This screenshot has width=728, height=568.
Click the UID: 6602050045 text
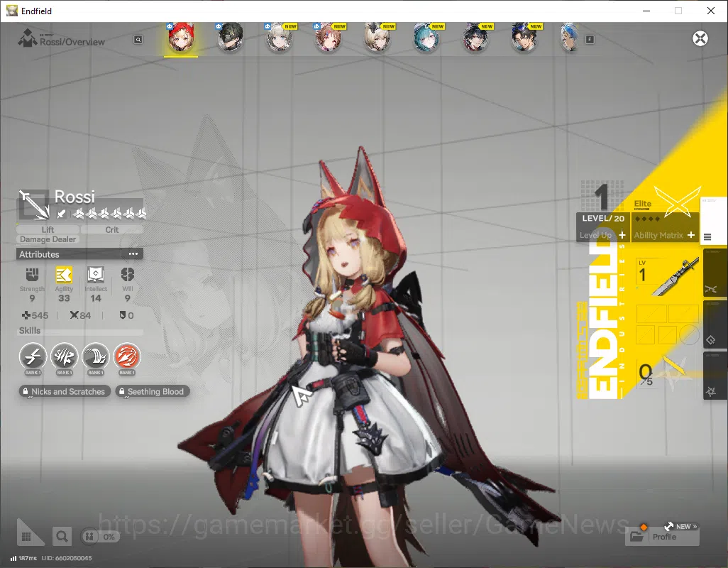(x=67, y=558)
